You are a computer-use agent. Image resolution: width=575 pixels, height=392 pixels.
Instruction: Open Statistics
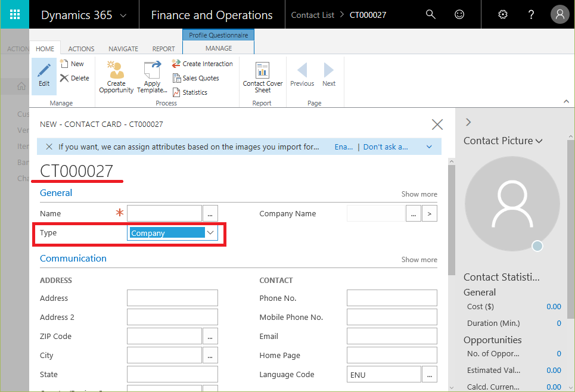pos(190,92)
